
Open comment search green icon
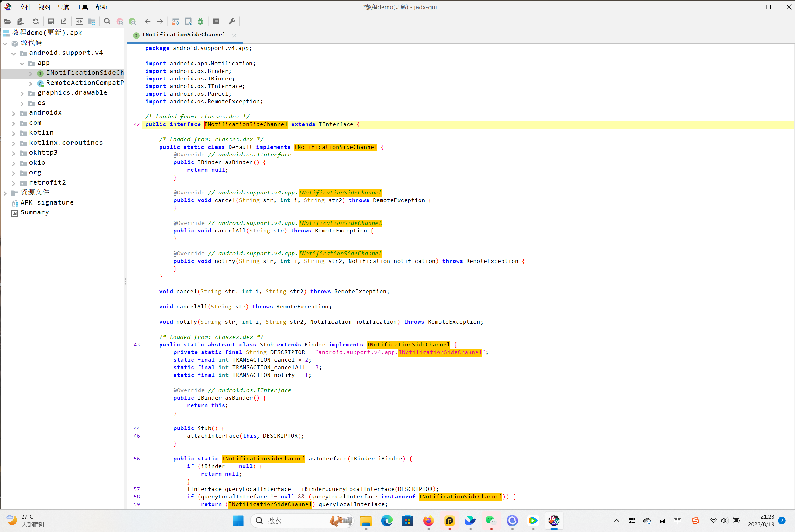click(132, 22)
